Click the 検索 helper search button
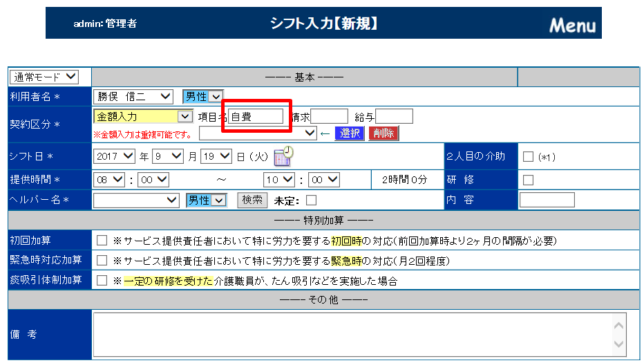644x363 pixels. (x=252, y=200)
